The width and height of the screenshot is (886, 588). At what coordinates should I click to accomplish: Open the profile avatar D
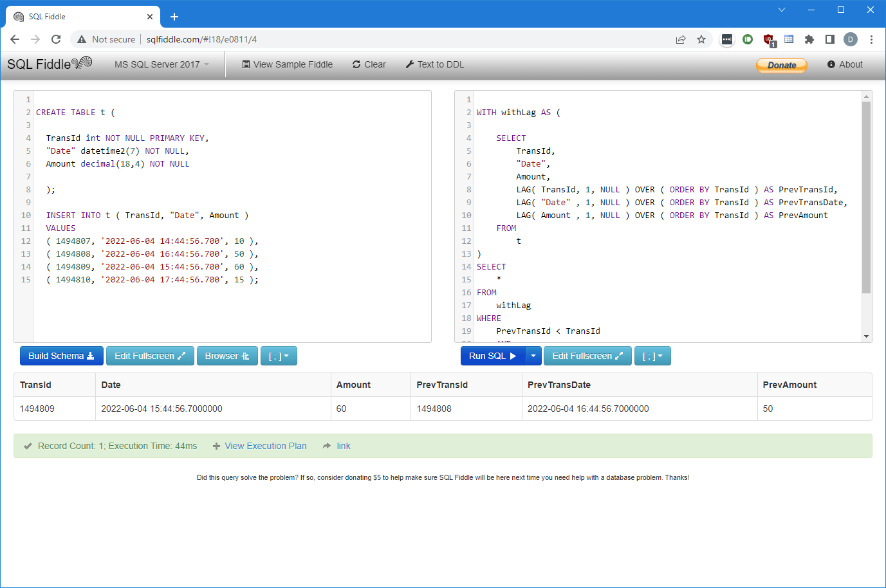[x=851, y=39]
